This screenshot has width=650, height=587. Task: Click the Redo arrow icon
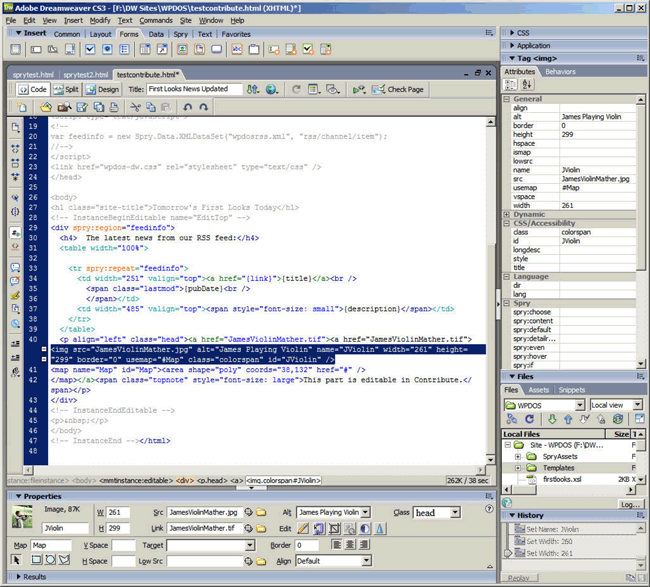[204, 107]
